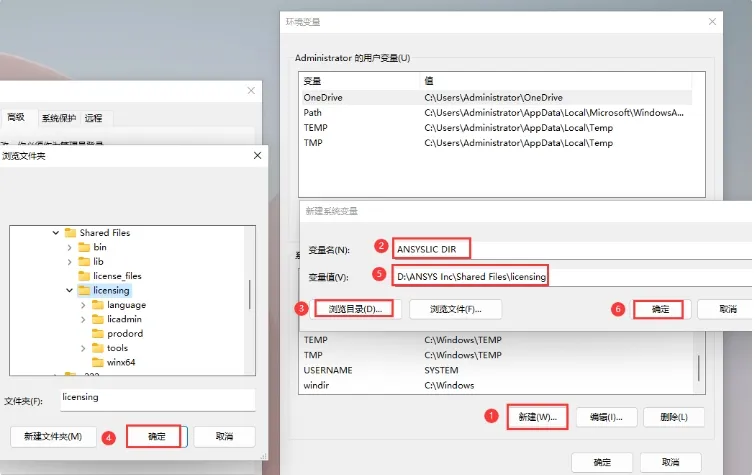Select the winx64 folder icon
Image resolution: width=756 pixels, height=475 pixels.
(x=98, y=362)
